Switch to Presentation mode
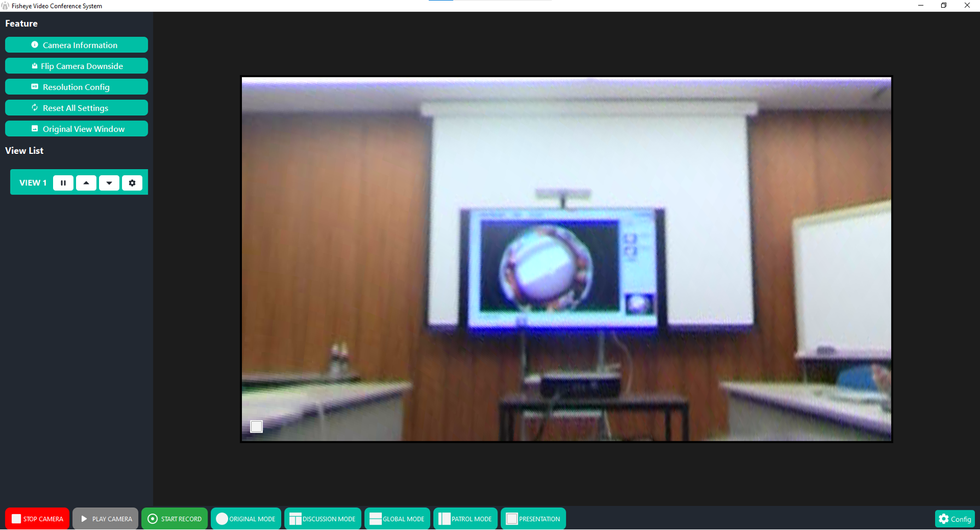980x530 pixels. [533, 519]
